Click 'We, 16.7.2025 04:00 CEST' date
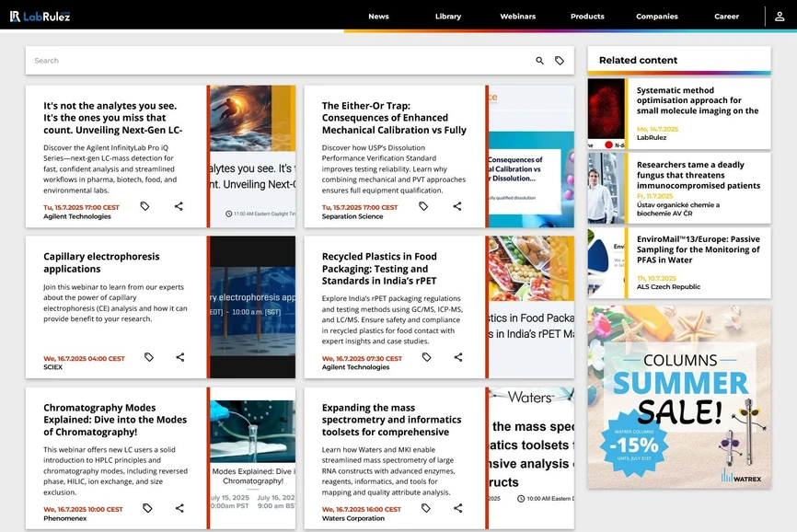Viewport: 797px width, 532px height. 84,359
